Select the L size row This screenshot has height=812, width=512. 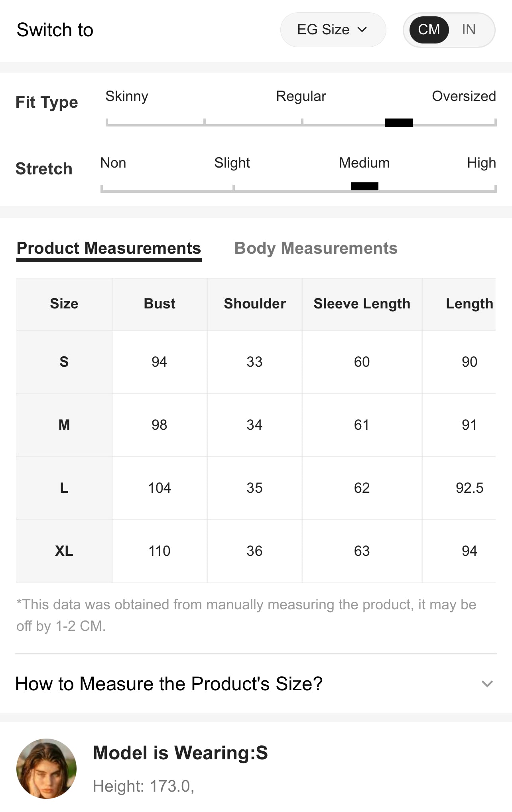pyautogui.click(x=64, y=488)
